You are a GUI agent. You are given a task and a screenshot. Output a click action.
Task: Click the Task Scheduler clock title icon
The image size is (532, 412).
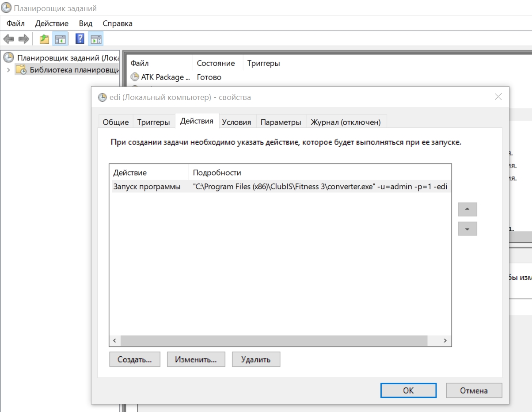(6, 8)
